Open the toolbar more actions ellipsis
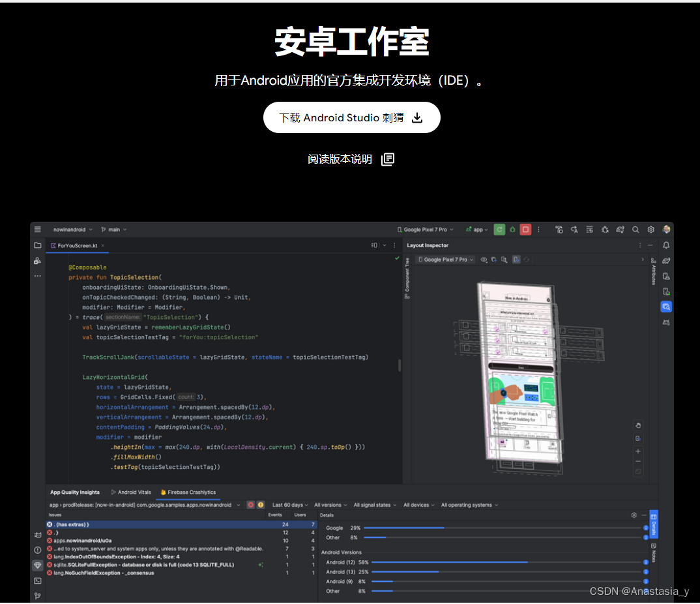 click(x=538, y=229)
